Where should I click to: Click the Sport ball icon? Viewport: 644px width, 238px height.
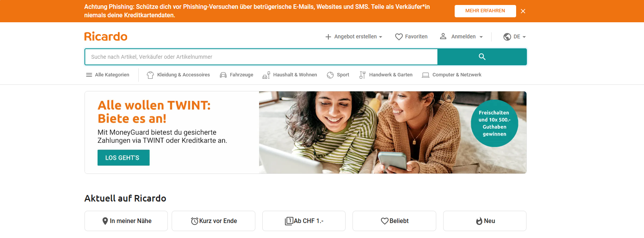click(x=330, y=75)
